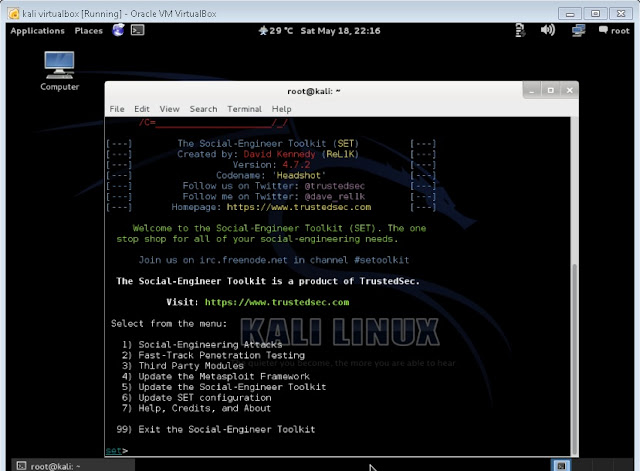
Task: Maximize the VirtualBox VM window
Action: pos(595,13)
